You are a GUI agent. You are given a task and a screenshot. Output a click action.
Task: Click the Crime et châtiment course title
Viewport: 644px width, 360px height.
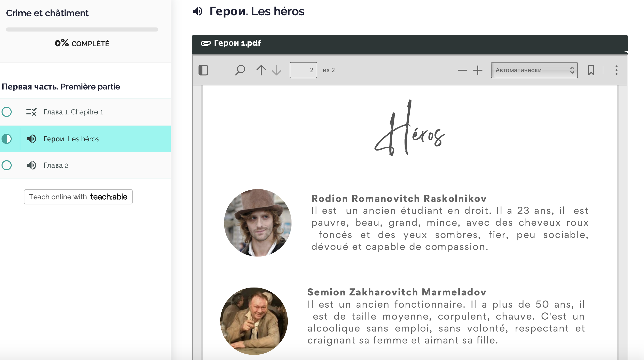pos(47,13)
